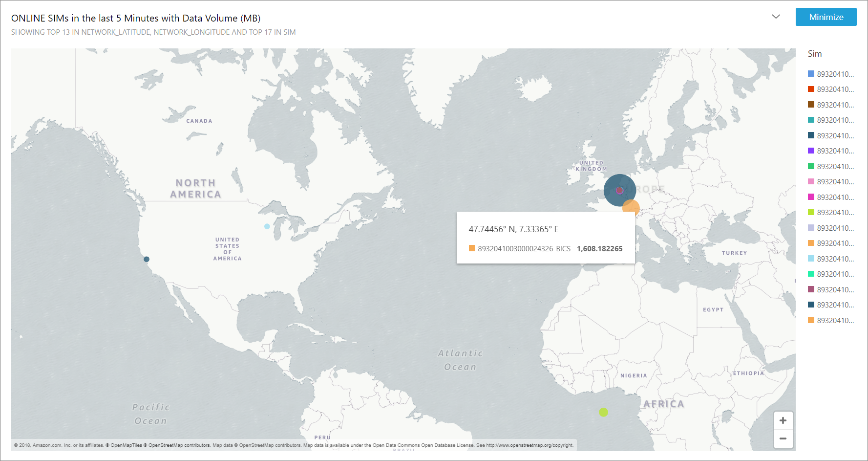
Task: Select the red SIM legend swatch
Action: point(811,89)
